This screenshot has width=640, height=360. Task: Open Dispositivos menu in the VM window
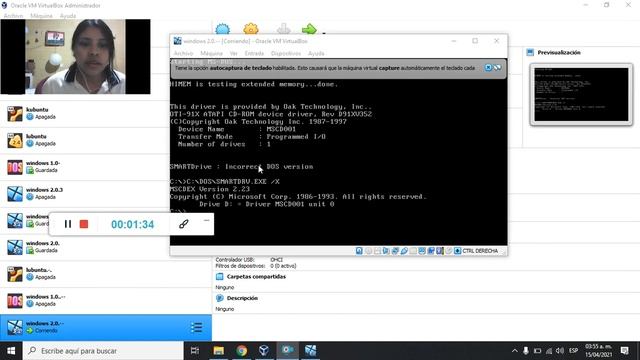(286, 53)
